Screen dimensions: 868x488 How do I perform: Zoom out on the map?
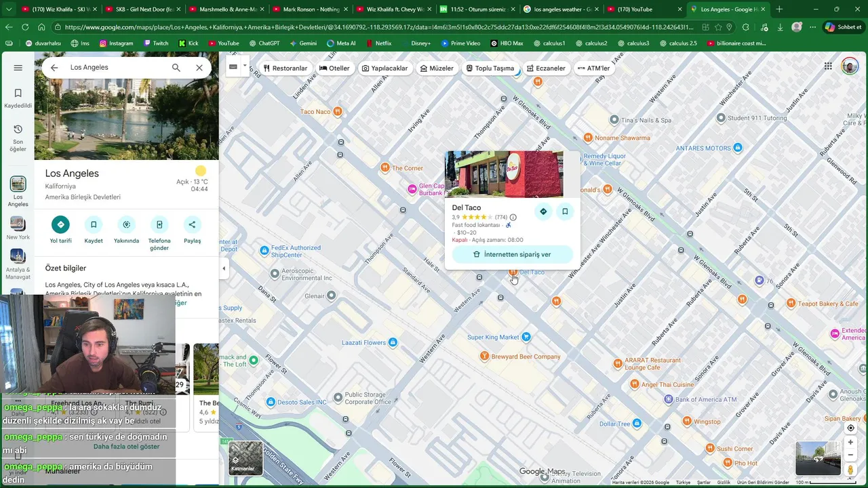[850, 455]
